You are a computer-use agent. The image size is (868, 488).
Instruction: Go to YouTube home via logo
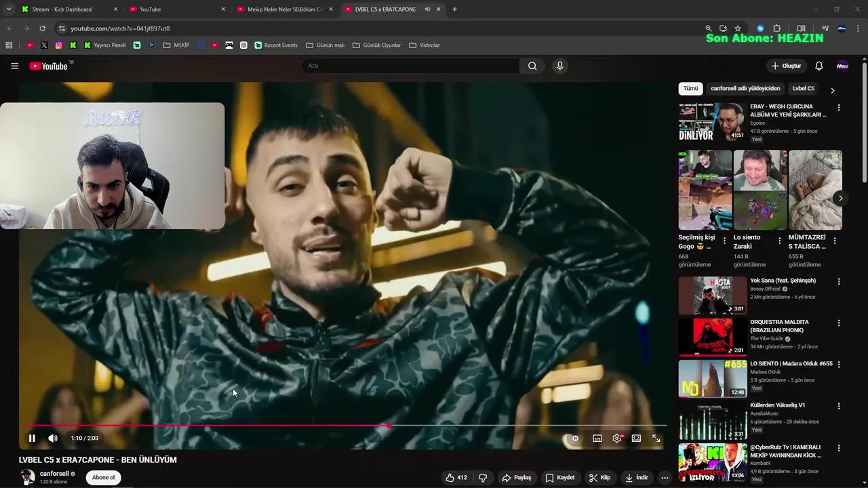click(49, 66)
